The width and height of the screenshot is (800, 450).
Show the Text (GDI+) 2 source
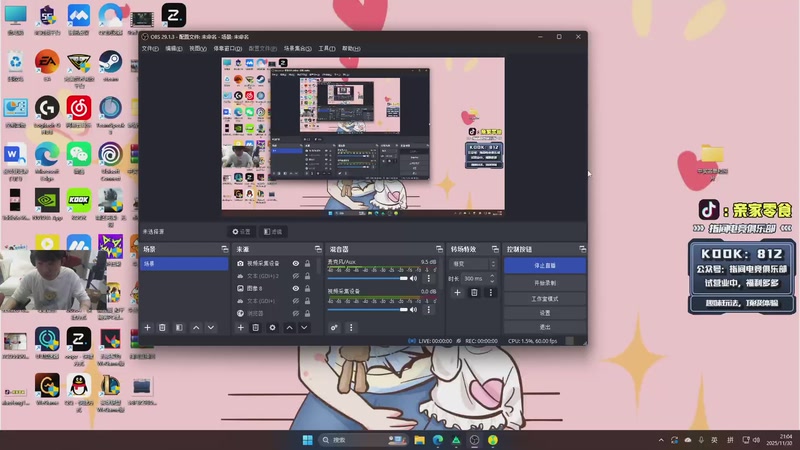tap(295, 276)
